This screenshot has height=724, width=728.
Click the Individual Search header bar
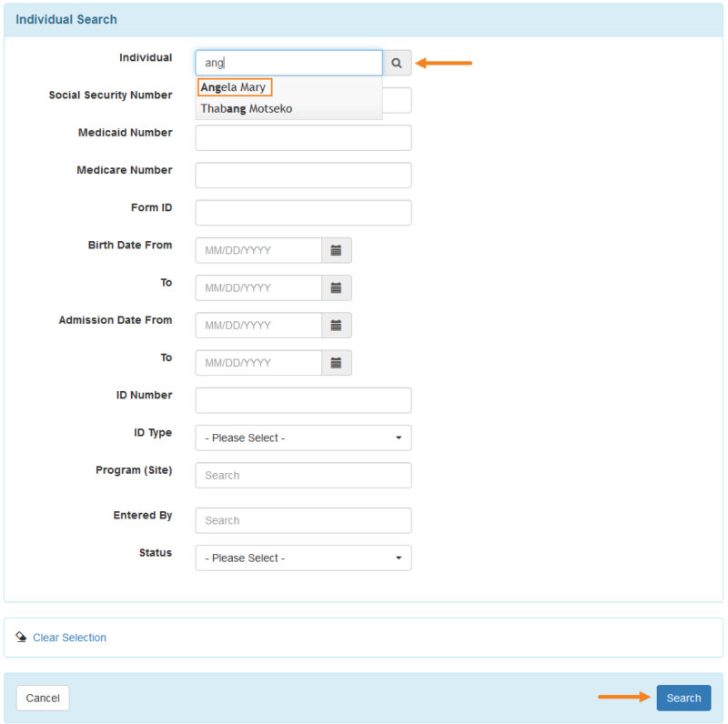(x=364, y=19)
